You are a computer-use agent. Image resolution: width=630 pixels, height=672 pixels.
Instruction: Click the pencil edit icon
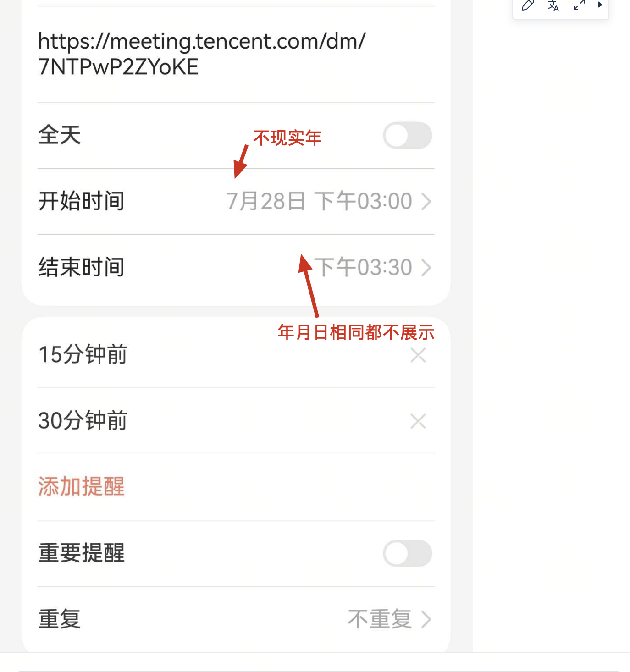528,6
